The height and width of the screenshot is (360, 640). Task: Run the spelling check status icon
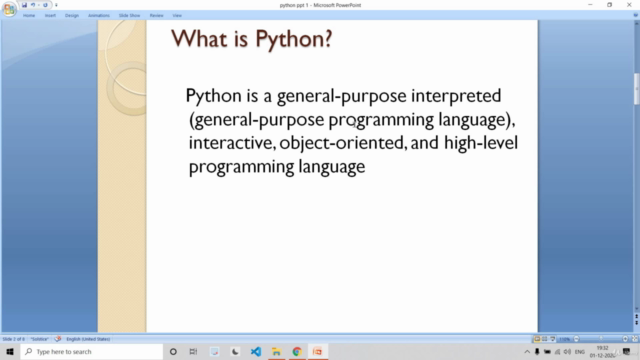[x=58, y=339]
